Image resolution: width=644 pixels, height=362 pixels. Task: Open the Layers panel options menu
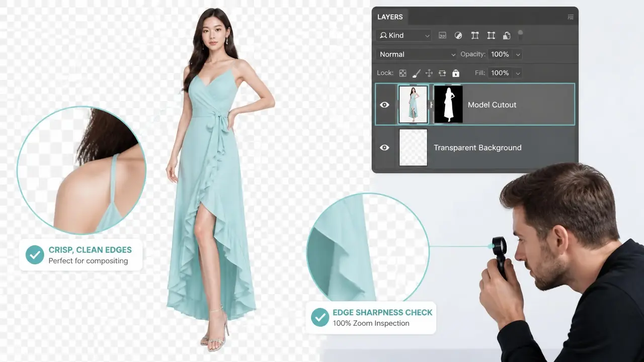(x=570, y=17)
